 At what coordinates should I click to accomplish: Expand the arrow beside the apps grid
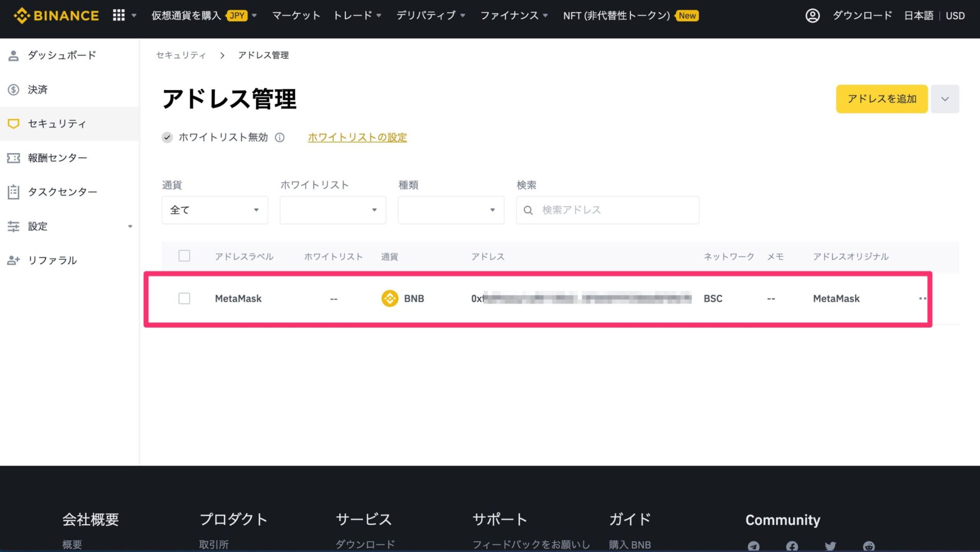pos(134,15)
